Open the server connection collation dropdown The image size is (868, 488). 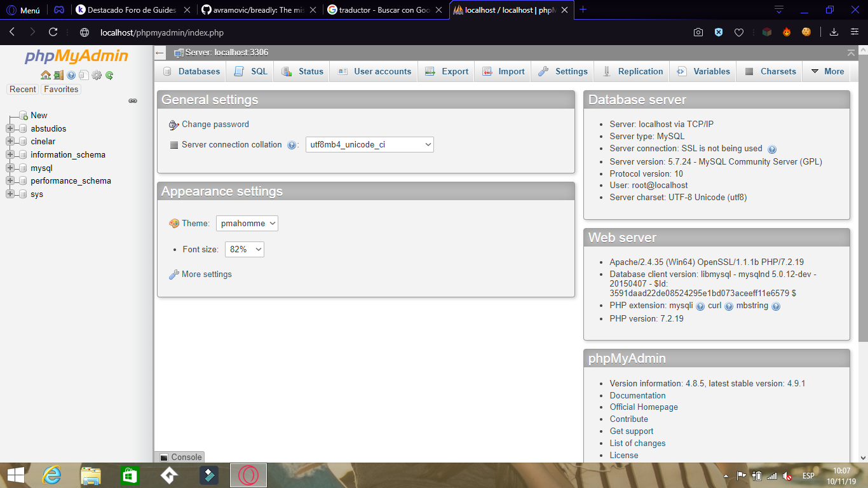pos(370,145)
